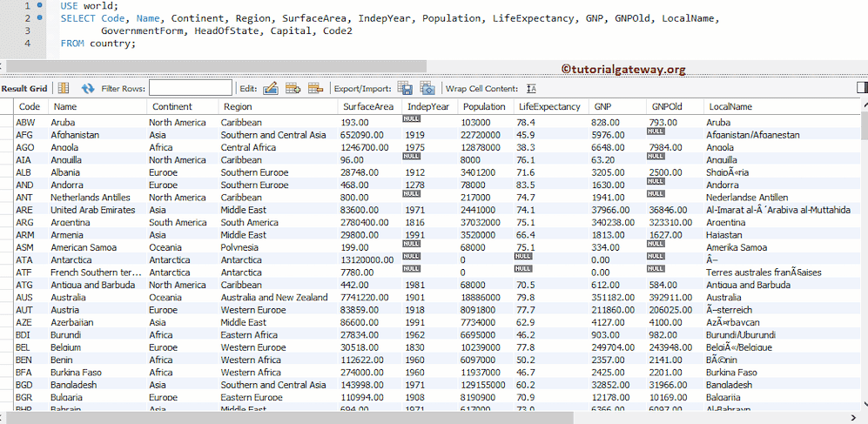
Task: Click the Result Grid view icon
Action: (64, 89)
